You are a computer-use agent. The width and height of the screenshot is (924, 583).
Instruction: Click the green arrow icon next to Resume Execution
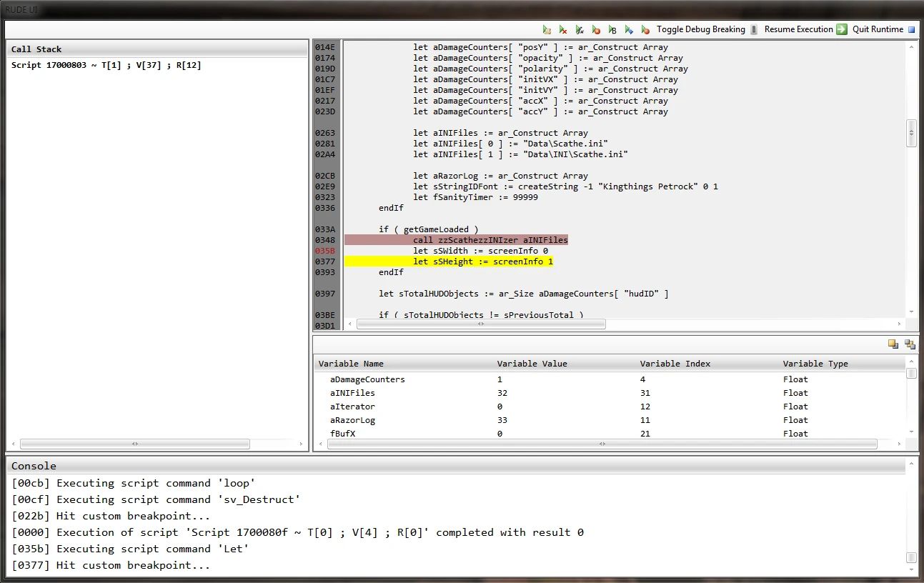click(x=843, y=29)
